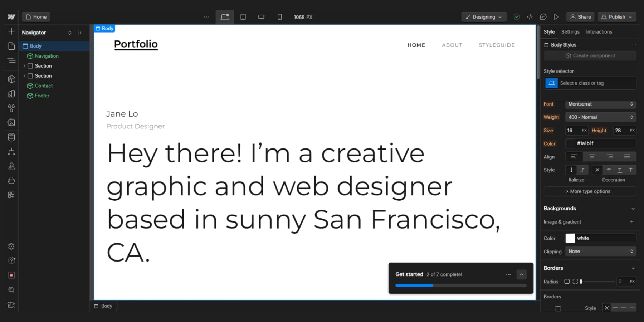The height and width of the screenshot is (322, 644).
Task: Open the Components panel
Action: (x=11, y=79)
